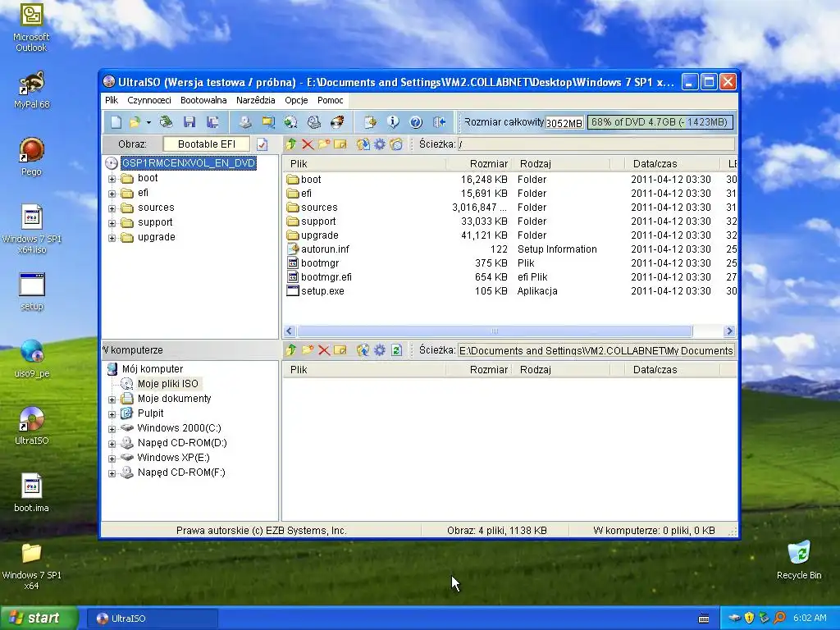This screenshot has height=630, width=840.
Task: Expand the Moje dokumenty tree node
Action: [x=112, y=399]
